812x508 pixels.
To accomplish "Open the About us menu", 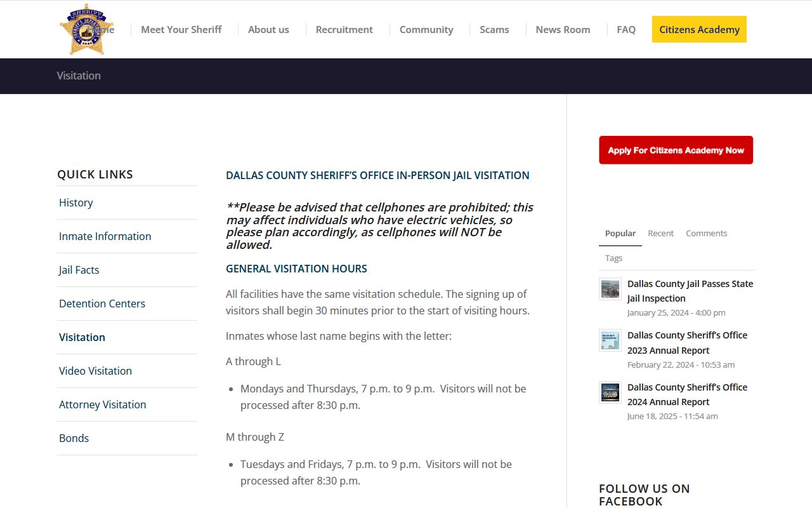I will (268, 29).
